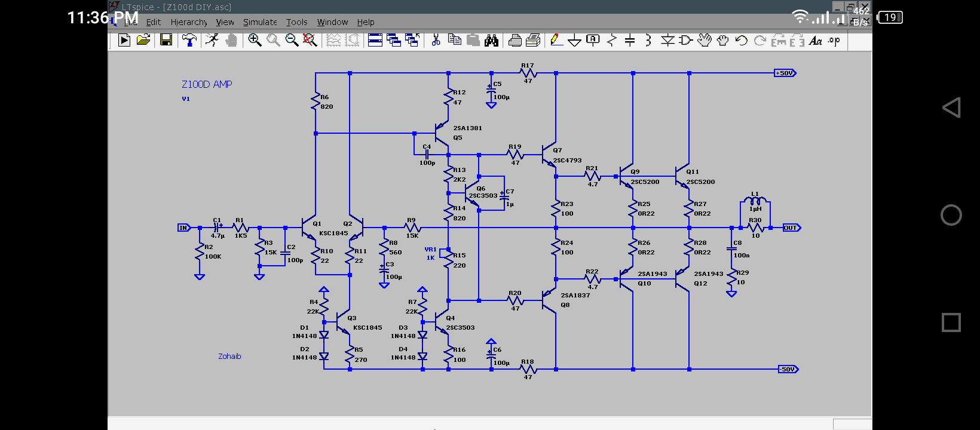This screenshot has height=430, width=980.
Task: Place a capacitor component
Action: click(x=630, y=40)
